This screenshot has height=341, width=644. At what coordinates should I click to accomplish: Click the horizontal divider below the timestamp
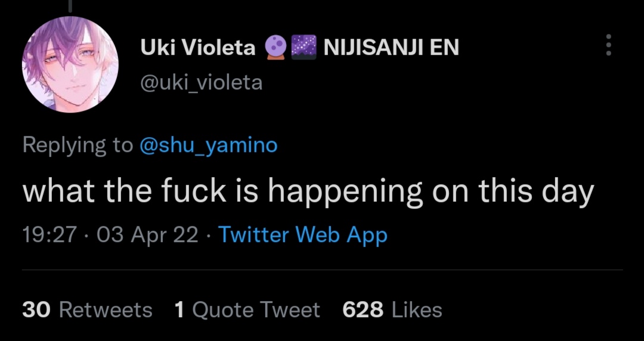coord(322,270)
